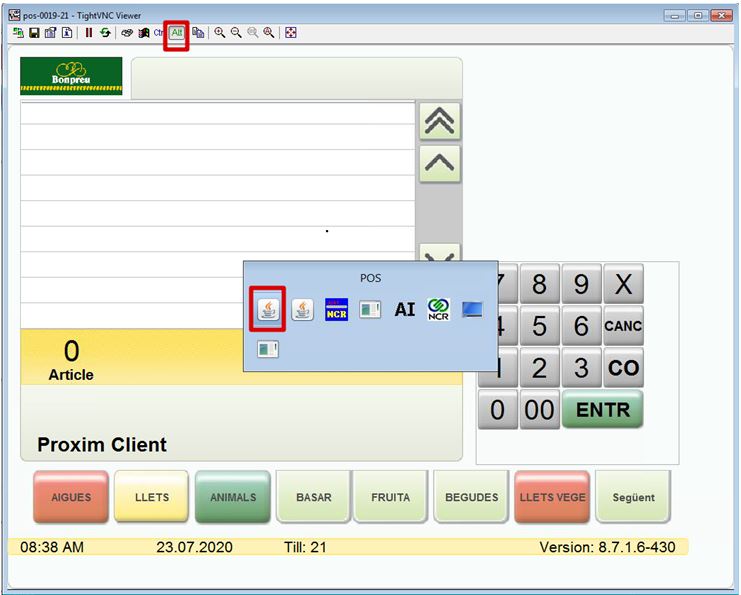The height and width of the screenshot is (595, 741).
Task: Open file transfer in the TightVNC toolbar
Action: (x=198, y=33)
